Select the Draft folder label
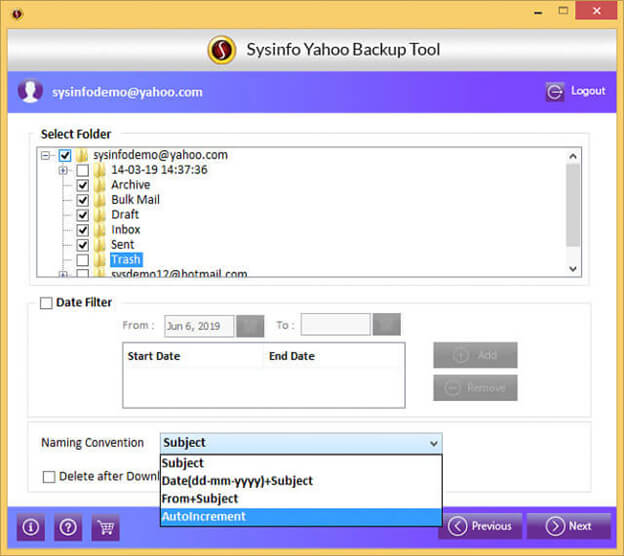This screenshot has width=624, height=556. click(125, 215)
